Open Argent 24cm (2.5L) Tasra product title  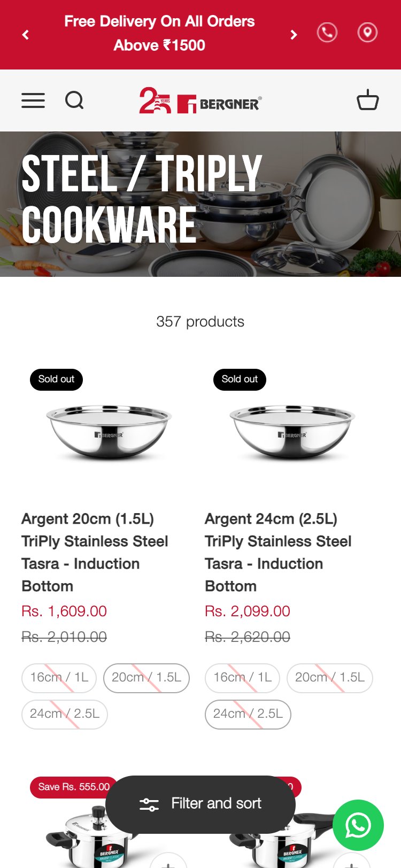278,552
